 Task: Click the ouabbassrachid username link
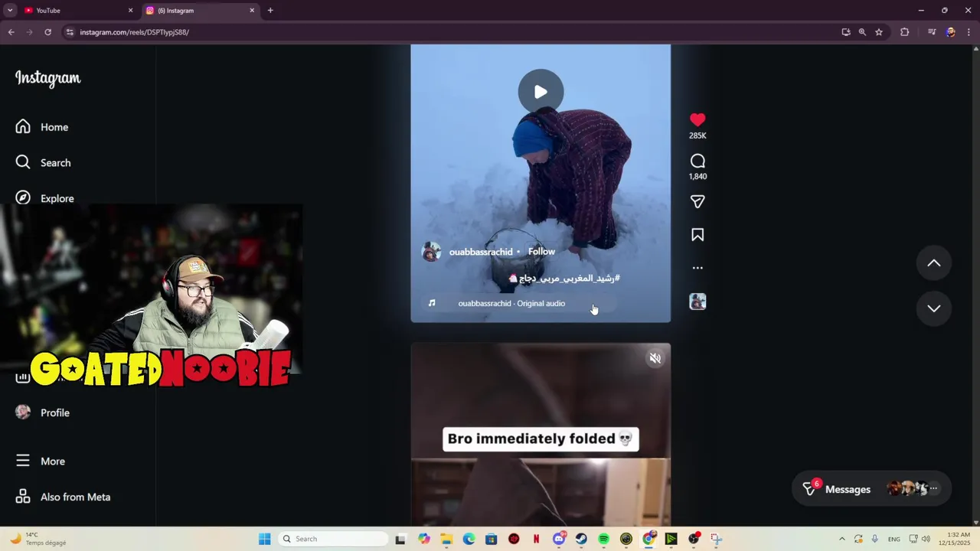coord(481,252)
